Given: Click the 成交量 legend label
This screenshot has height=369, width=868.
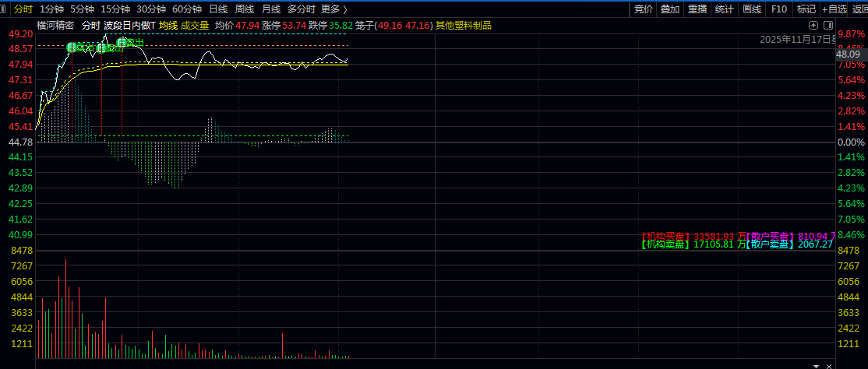Looking at the screenshot, I should click(x=195, y=26).
